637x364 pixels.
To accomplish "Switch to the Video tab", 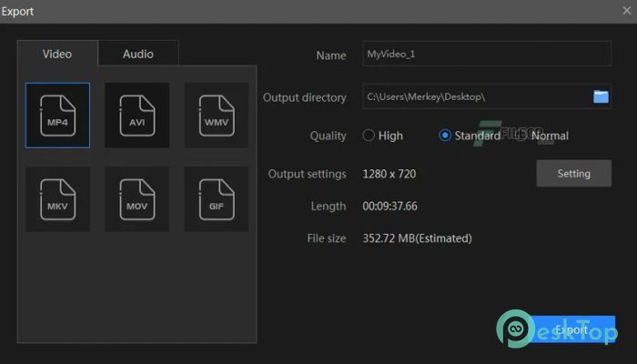I will (x=57, y=54).
